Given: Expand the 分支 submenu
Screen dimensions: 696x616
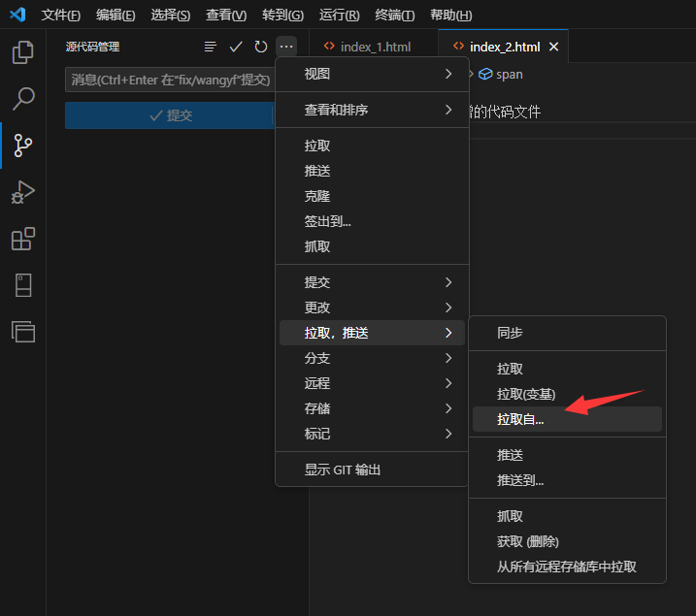Looking at the screenshot, I should point(372,358).
